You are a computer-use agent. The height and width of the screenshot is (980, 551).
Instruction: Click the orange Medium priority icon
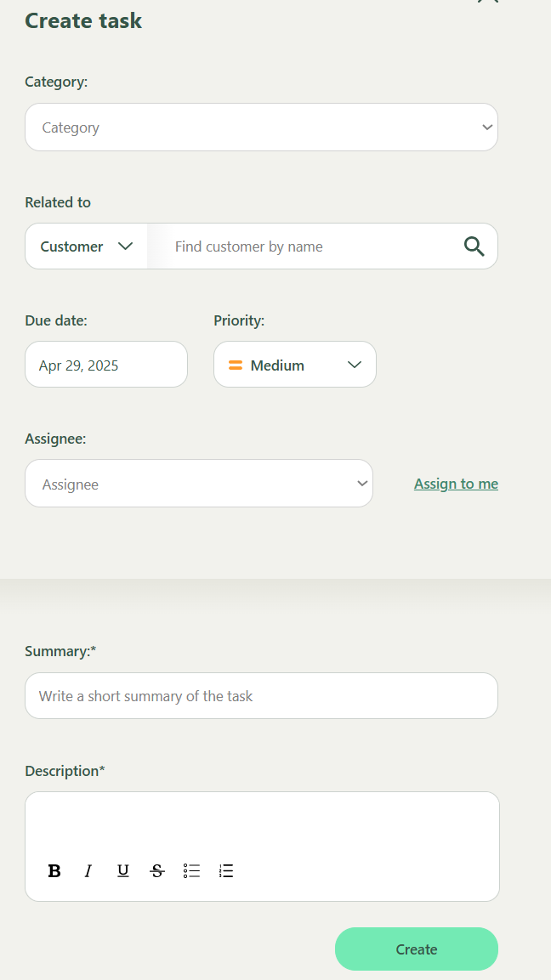click(236, 365)
